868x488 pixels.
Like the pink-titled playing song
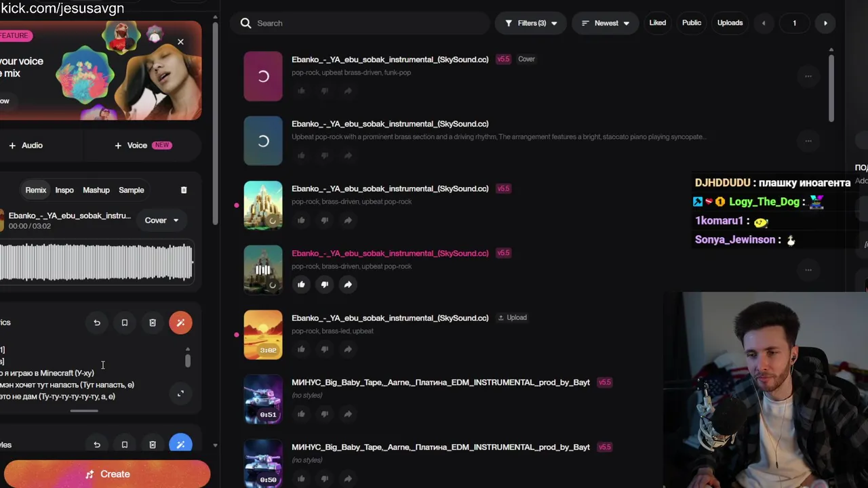pyautogui.click(x=301, y=285)
